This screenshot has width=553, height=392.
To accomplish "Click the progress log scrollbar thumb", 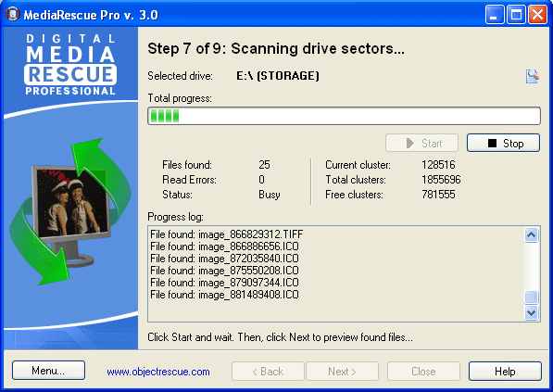I will [532, 297].
